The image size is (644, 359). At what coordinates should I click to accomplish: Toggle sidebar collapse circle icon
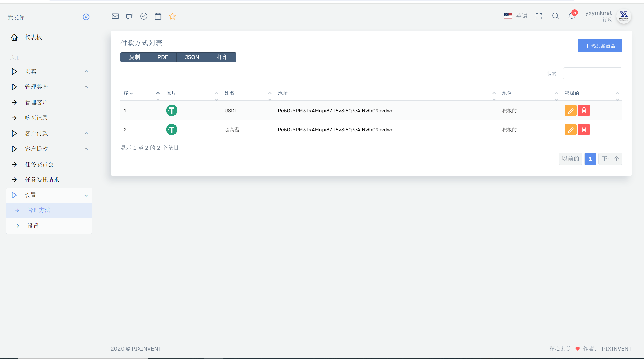click(86, 17)
